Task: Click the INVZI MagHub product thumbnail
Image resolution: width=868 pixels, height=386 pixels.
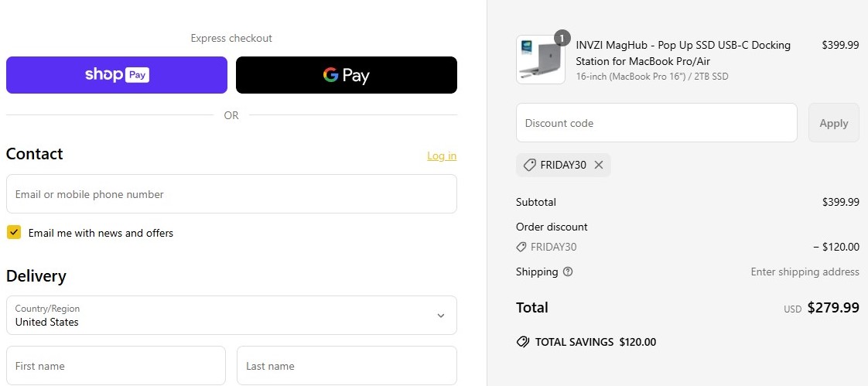Action: 540,60
